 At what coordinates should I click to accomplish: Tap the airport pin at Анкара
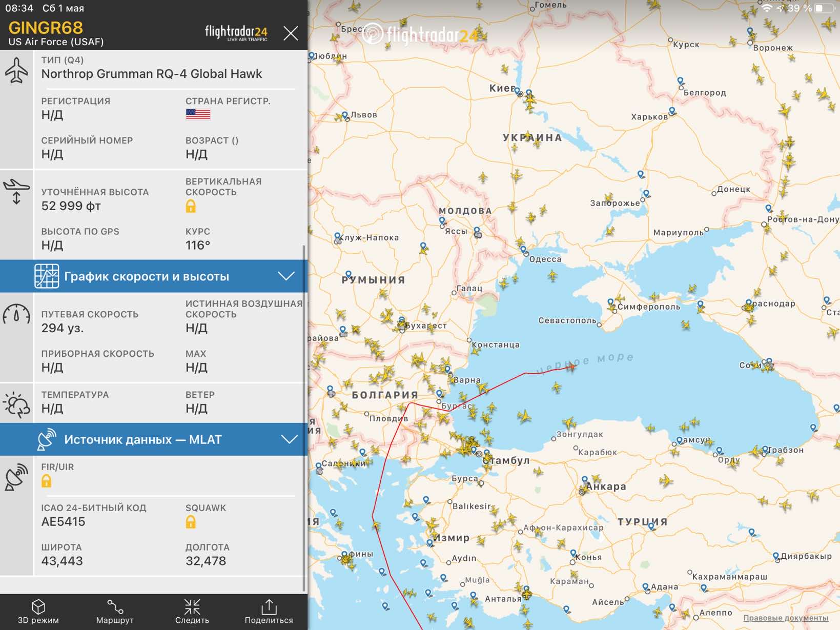coord(585,480)
